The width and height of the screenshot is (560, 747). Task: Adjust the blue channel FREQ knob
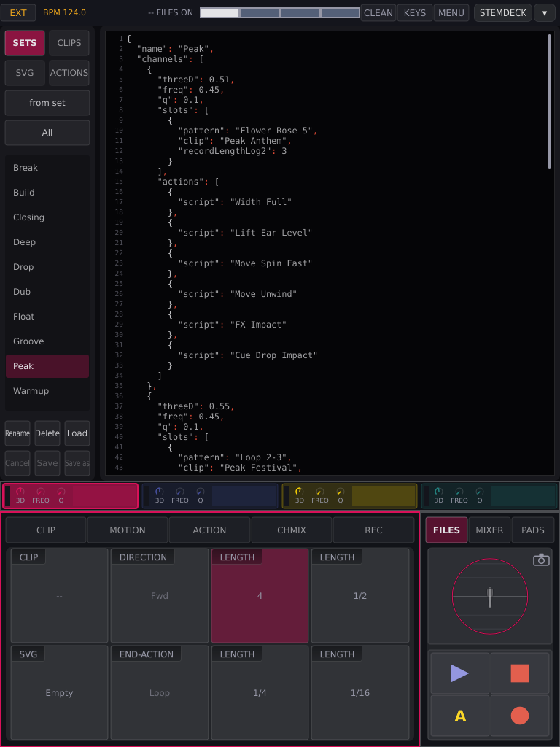point(180,492)
